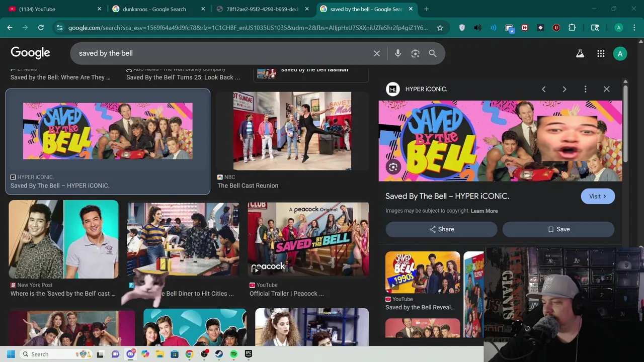Clear the search box with X

pyautogui.click(x=377, y=53)
